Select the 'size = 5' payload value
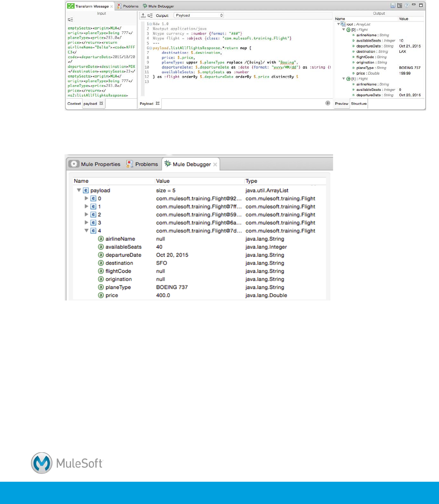This screenshot has height=504, width=439. (166, 191)
